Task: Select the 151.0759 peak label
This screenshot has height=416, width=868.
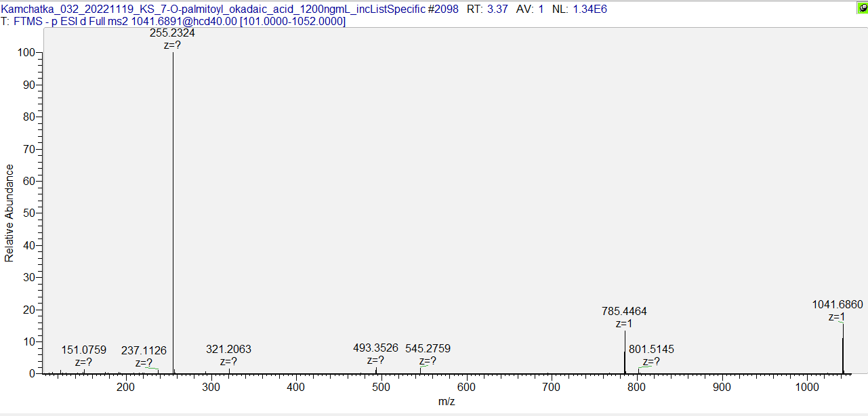Action: (x=83, y=350)
